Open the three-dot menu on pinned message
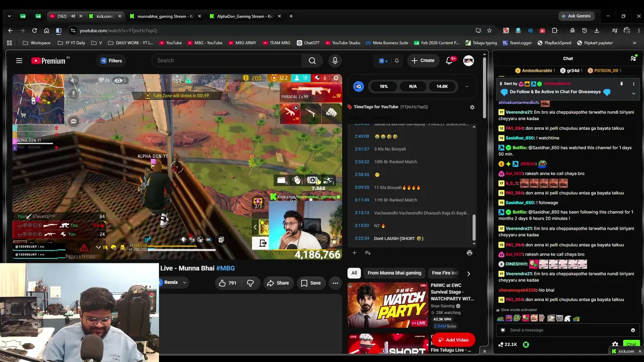 coord(633,84)
